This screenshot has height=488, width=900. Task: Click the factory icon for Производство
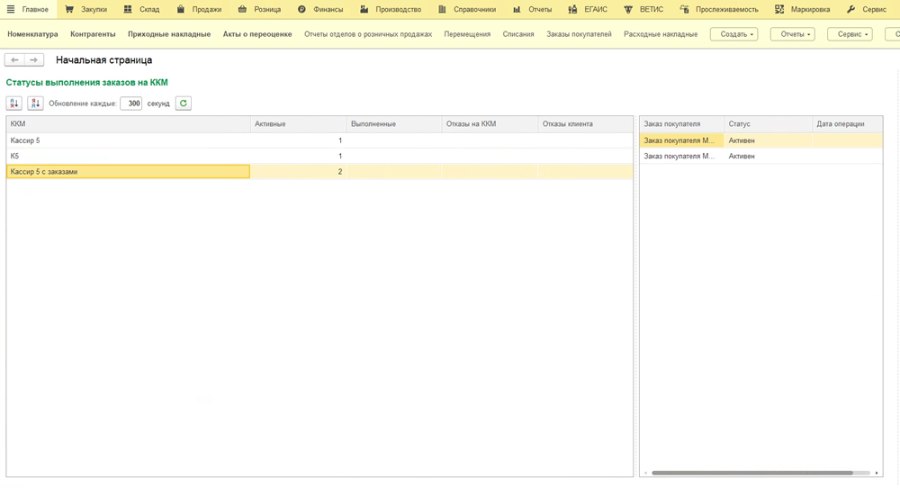(x=364, y=9)
